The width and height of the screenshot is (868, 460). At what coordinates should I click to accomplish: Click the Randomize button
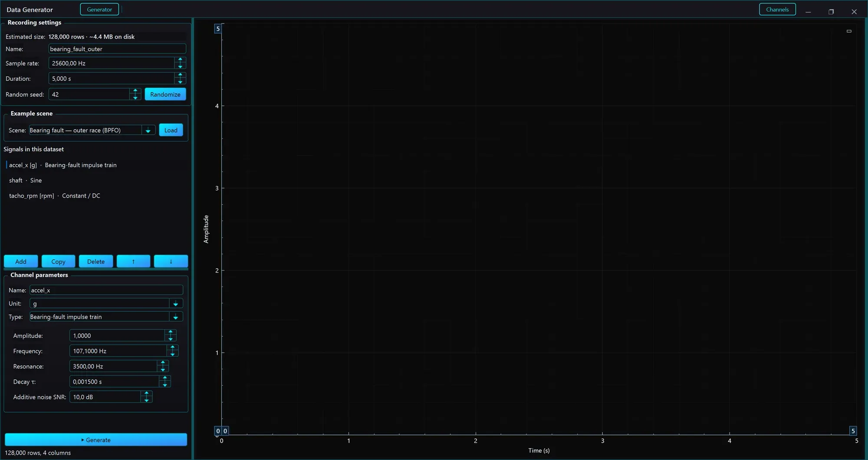coord(165,94)
